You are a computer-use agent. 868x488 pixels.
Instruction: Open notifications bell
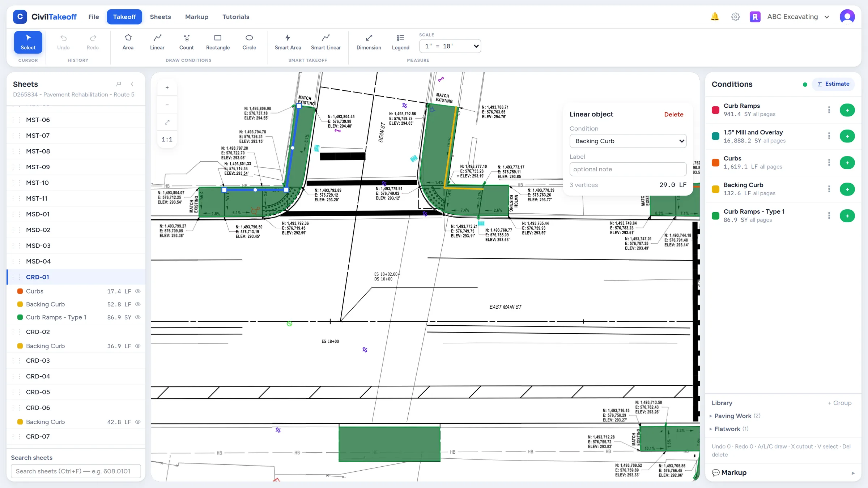pos(715,17)
